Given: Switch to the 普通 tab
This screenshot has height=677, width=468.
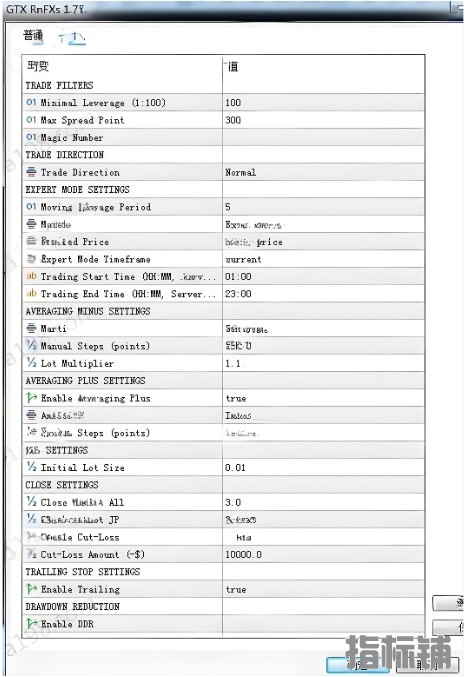Looking at the screenshot, I should 33,36.
